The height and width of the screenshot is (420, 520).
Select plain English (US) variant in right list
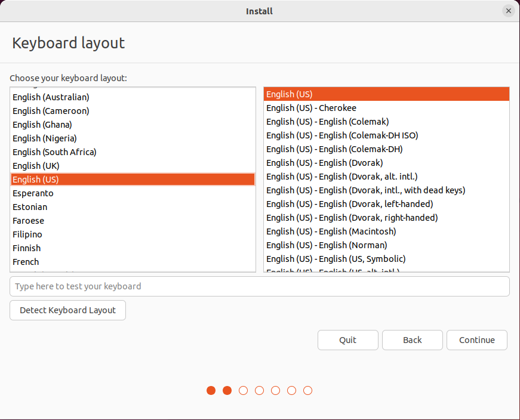(386, 94)
